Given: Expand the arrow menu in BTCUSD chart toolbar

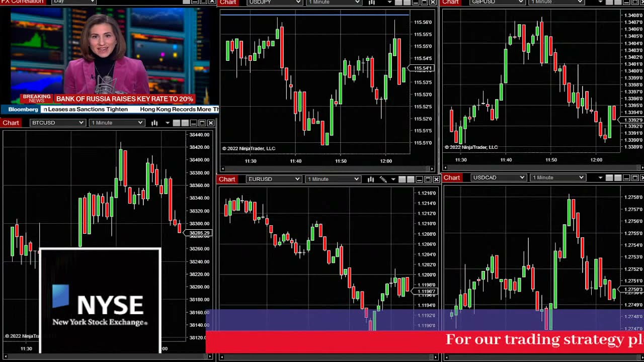Looking at the screenshot, I should (168, 123).
